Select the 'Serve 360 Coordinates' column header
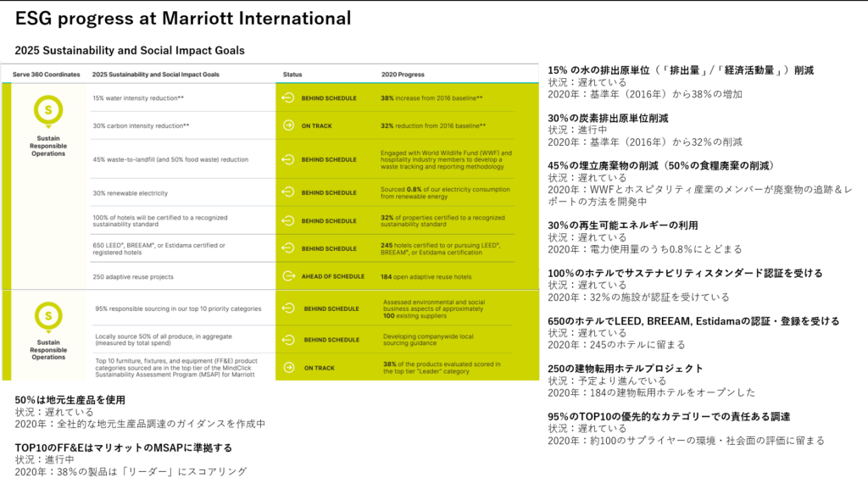The height and width of the screenshot is (489, 868). tap(47, 74)
